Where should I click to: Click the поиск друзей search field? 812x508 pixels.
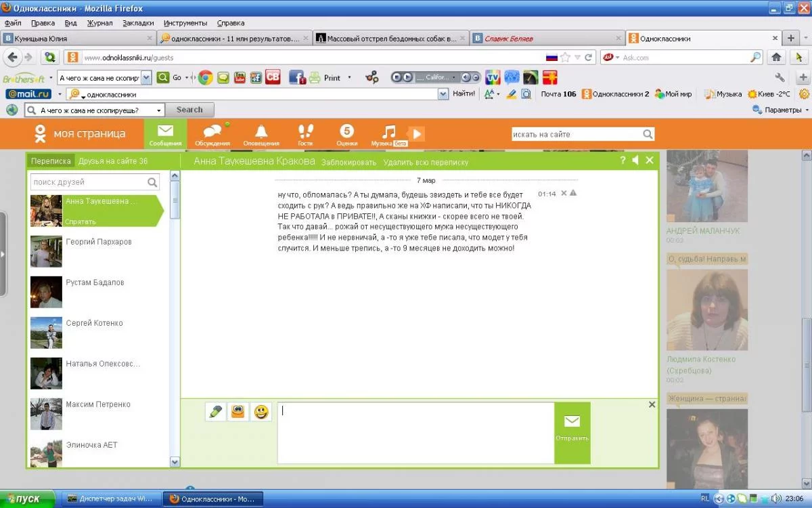[95, 182]
